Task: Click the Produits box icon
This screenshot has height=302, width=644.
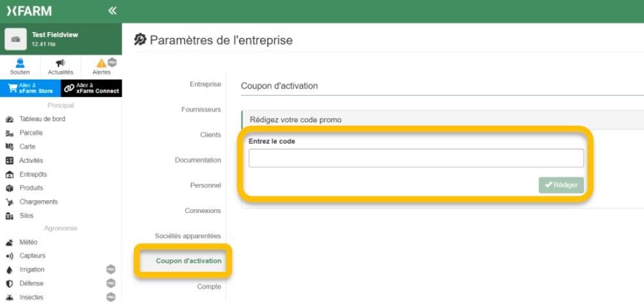Action: tap(10, 188)
